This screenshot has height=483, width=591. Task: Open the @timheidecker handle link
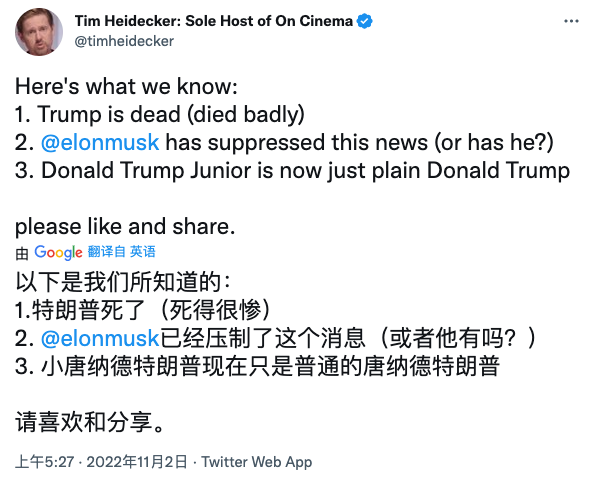[124, 41]
